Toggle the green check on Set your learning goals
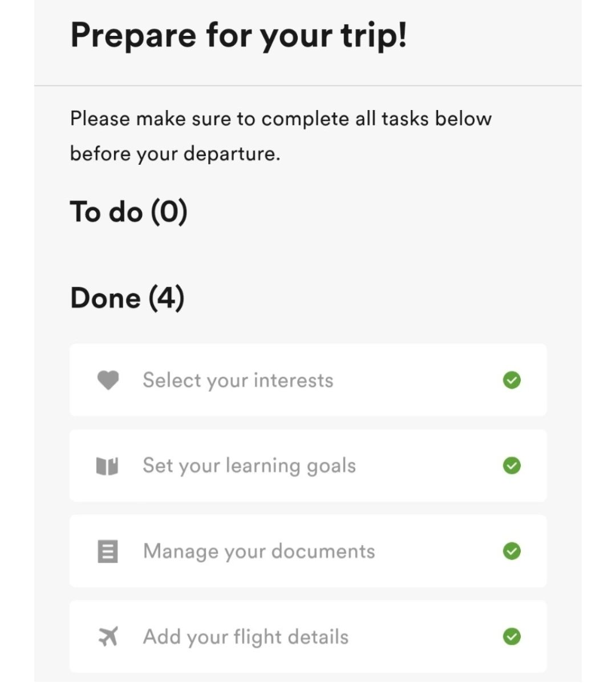This screenshot has width=616, height=691. click(512, 466)
